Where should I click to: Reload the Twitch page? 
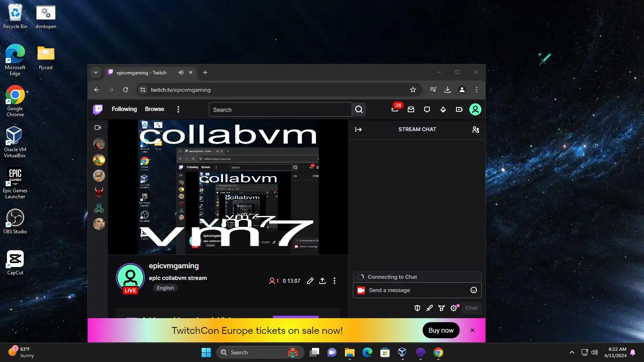pyautogui.click(x=126, y=90)
